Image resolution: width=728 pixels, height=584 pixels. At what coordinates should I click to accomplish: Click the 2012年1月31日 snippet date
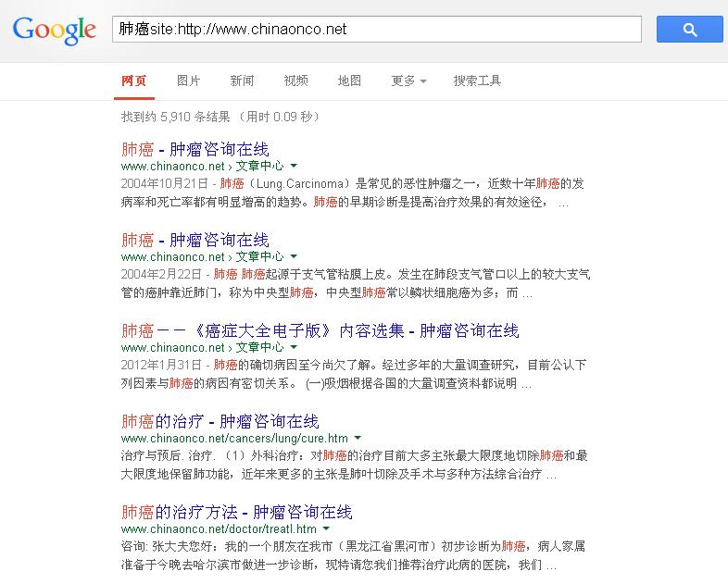(161, 365)
